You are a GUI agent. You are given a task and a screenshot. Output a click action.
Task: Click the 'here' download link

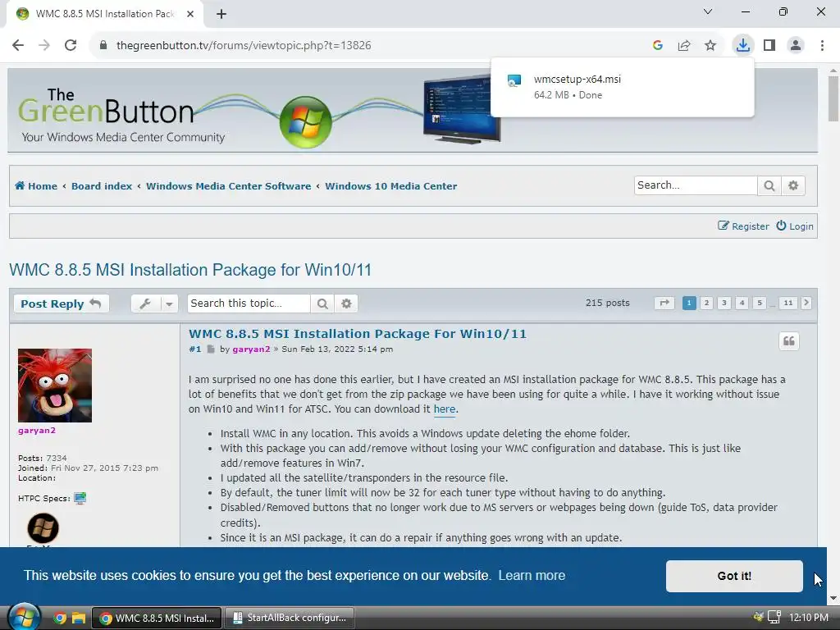click(445, 409)
